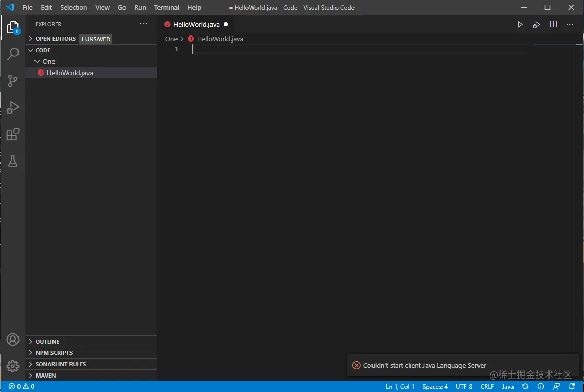Click line number 1 in gutter
Viewport: 584px width, 392px height.
(176, 49)
